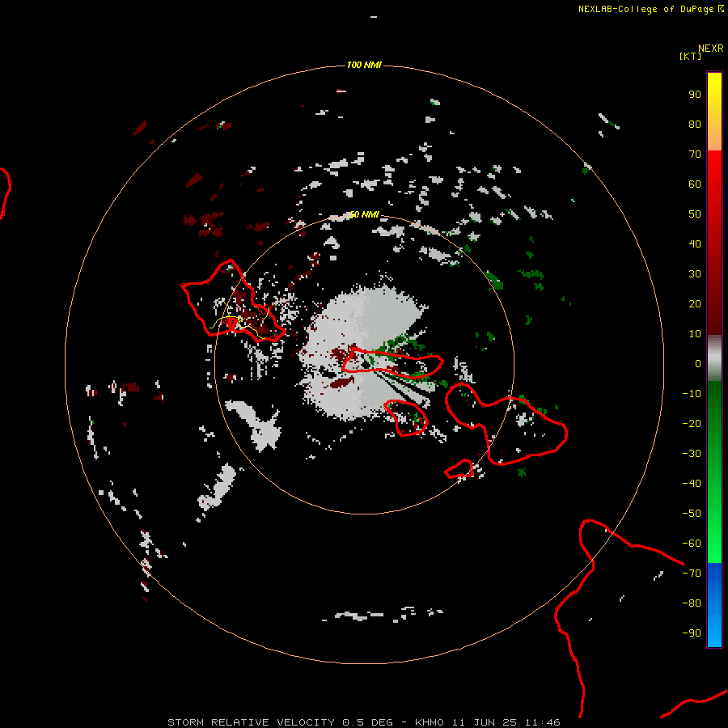728x728 pixels.
Task: Click the 70 value on the velocity scale
Action: point(695,154)
